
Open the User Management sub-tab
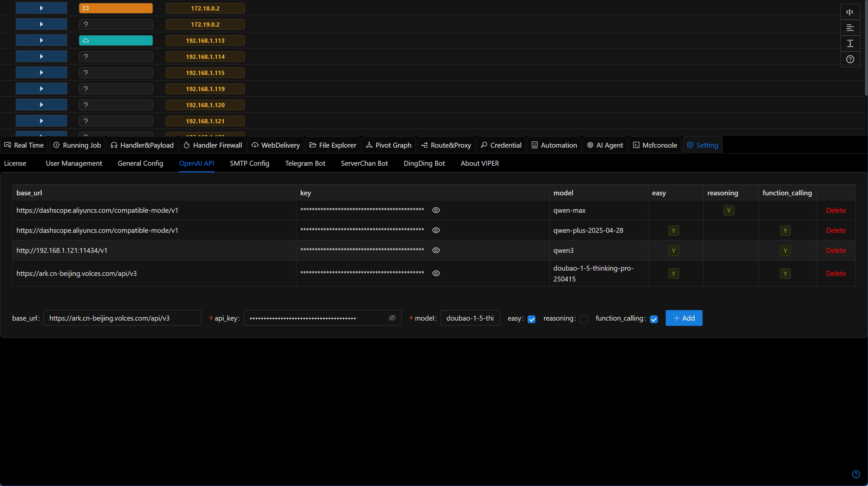(x=74, y=163)
